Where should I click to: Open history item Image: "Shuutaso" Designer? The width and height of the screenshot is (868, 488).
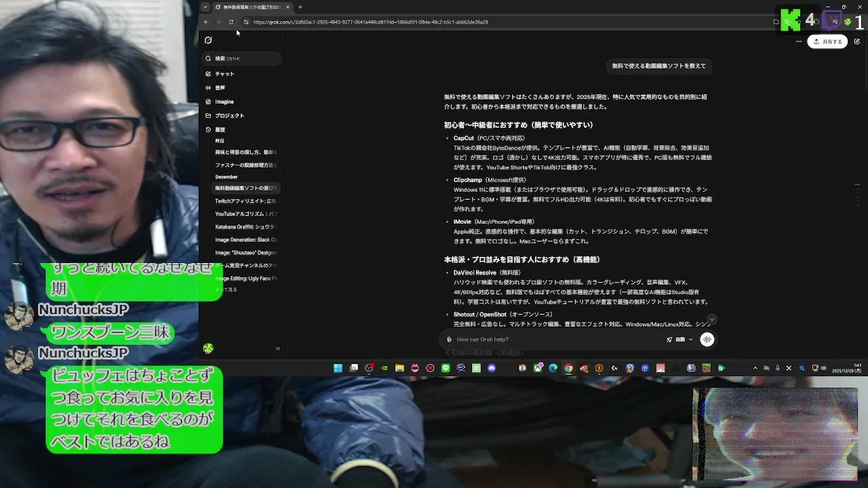[246, 253]
